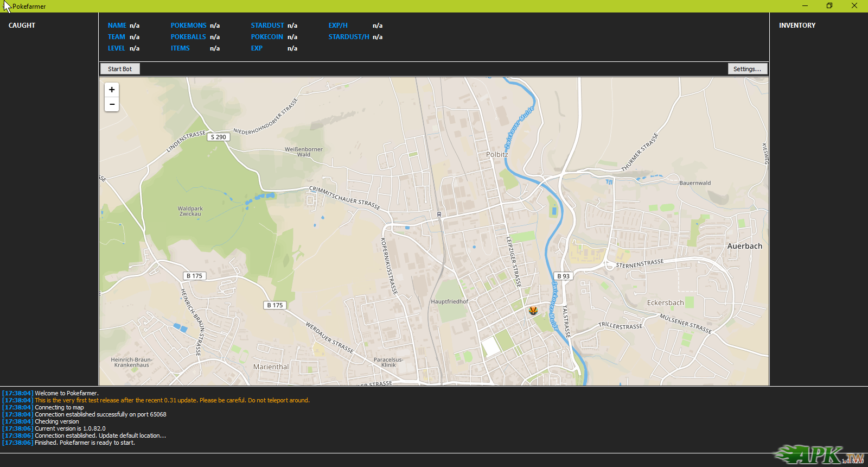Screen dimensions: 868x467
Task: Click the POKEBALLS stat label
Action: (188, 37)
